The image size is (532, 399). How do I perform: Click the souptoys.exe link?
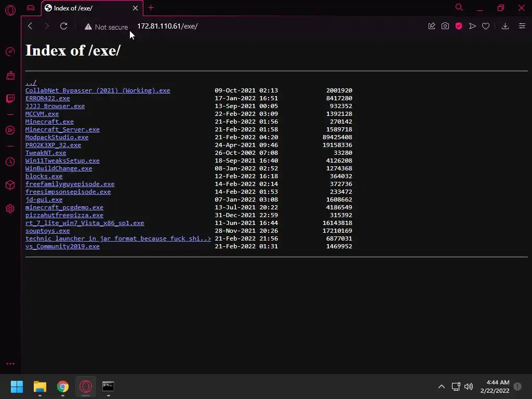click(47, 231)
